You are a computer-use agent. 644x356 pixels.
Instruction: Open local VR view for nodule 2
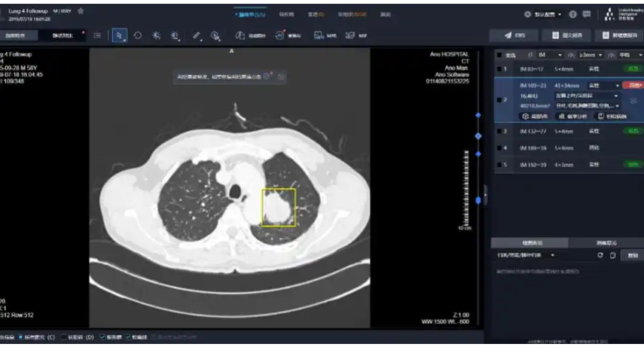click(x=535, y=117)
